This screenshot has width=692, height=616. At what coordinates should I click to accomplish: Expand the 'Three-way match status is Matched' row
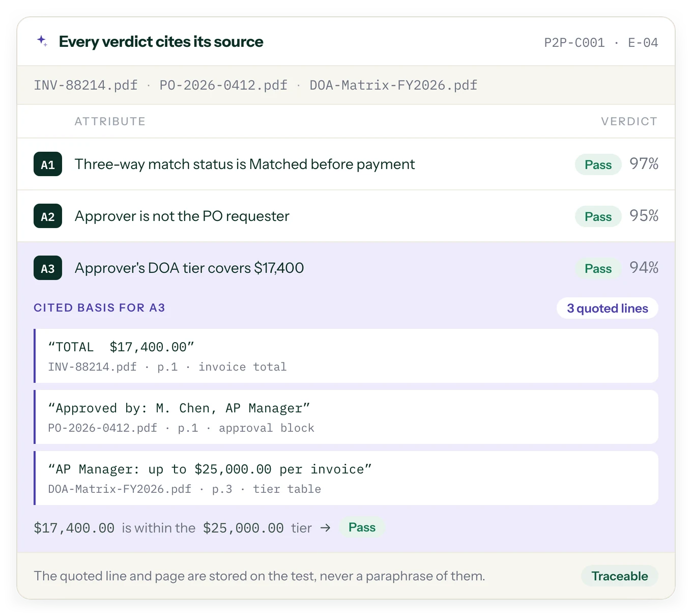click(346, 164)
